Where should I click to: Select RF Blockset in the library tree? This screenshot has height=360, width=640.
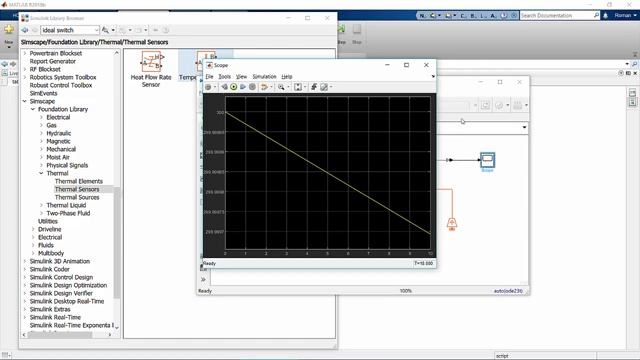coord(45,69)
